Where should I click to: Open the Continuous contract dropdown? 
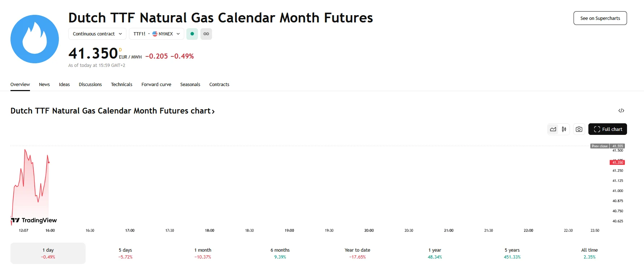pyautogui.click(x=97, y=34)
